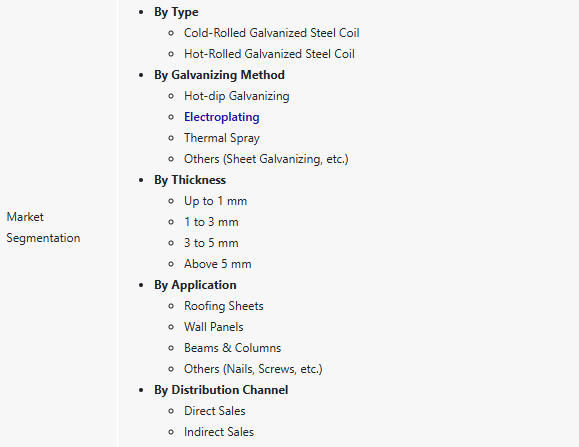Screen dimensions: 579x447
Task: Click the Direct Sales item
Action: click(x=215, y=411)
